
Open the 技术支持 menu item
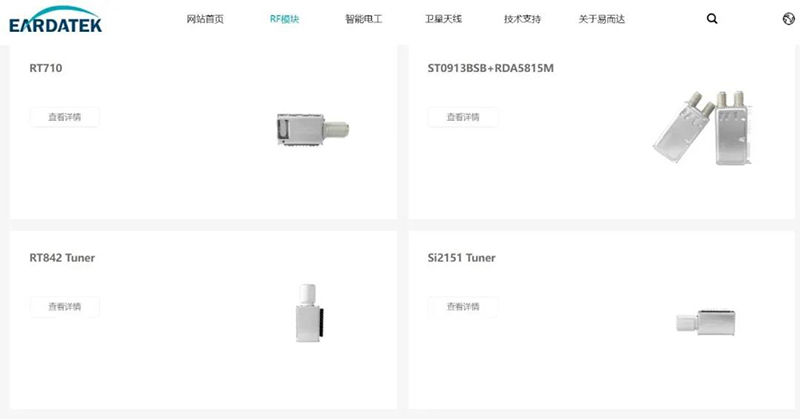pyautogui.click(x=522, y=19)
